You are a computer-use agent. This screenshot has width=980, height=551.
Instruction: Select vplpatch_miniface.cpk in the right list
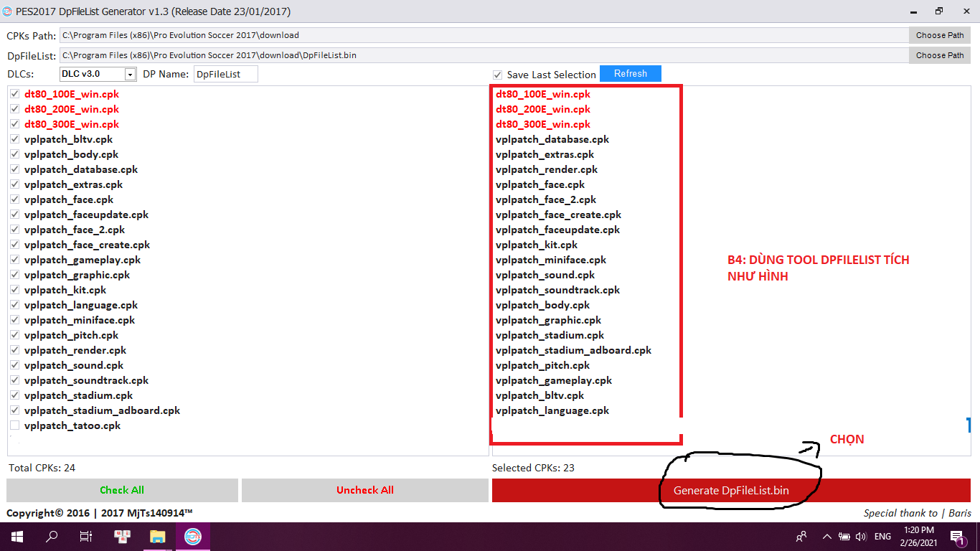(x=551, y=260)
